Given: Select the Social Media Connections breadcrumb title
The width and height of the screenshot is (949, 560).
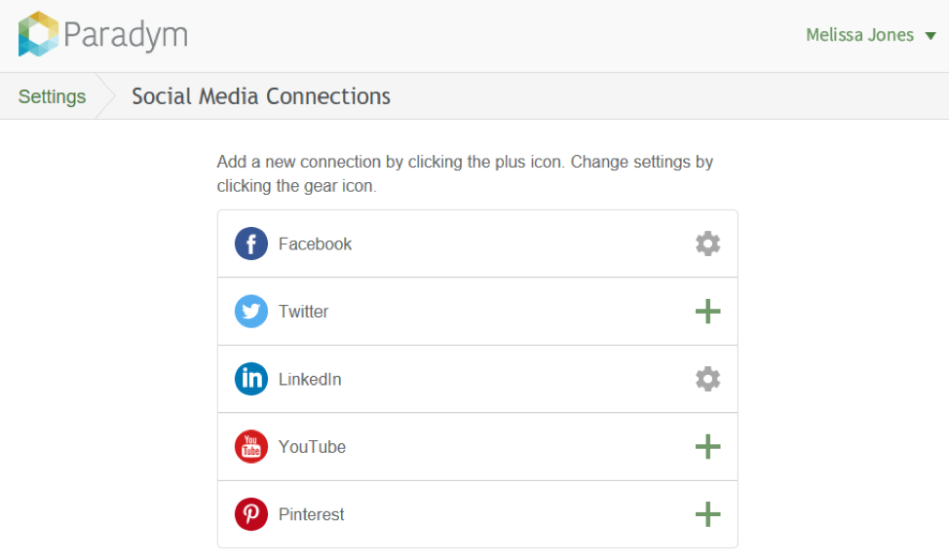Looking at the screenshot, I should pos(261,96).
